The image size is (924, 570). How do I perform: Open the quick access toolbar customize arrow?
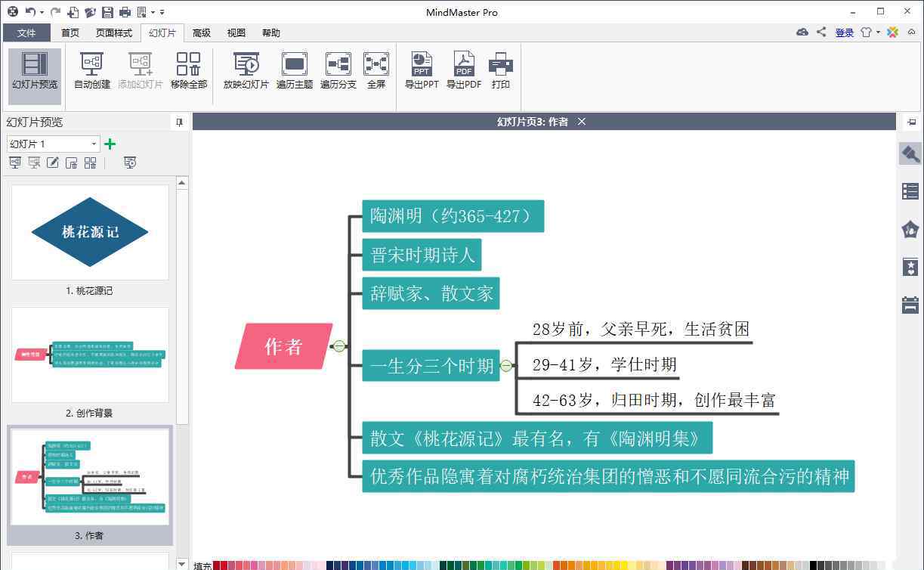pyautogui.click(x=162, y=12)
